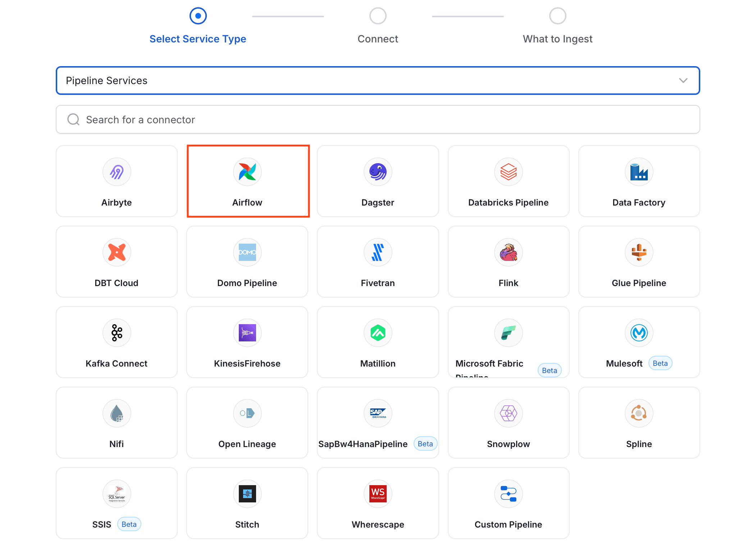Click the Nifi label text
Screen dimensions: 756x552
[x=117, y=444]
